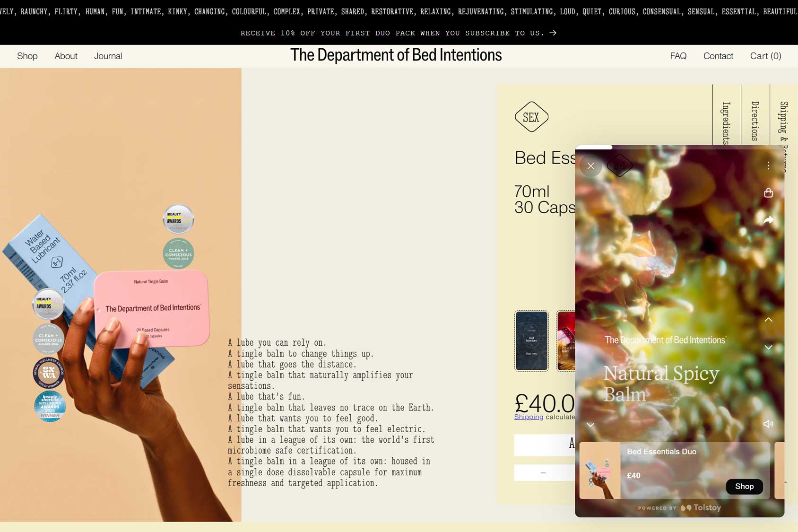View Cart (0)
The width and height of the screenshot is (798, 532).
[765, 56]
